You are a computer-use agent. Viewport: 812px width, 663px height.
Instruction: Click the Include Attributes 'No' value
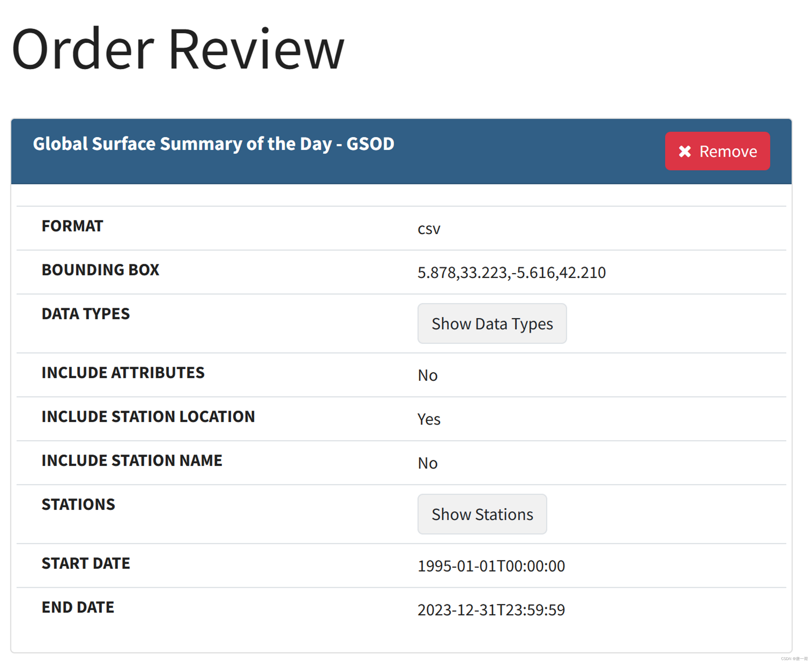pyautogui.click(x=427, y=375)
